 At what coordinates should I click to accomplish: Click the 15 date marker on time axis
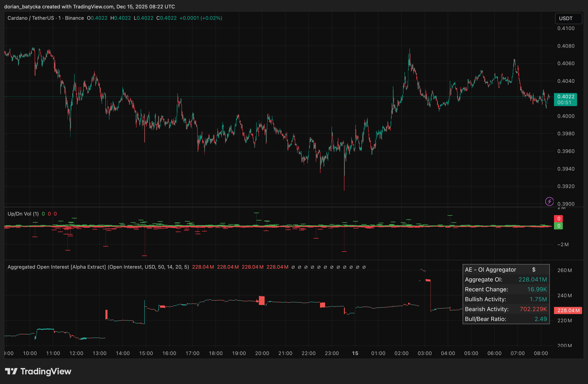(355, 353)
